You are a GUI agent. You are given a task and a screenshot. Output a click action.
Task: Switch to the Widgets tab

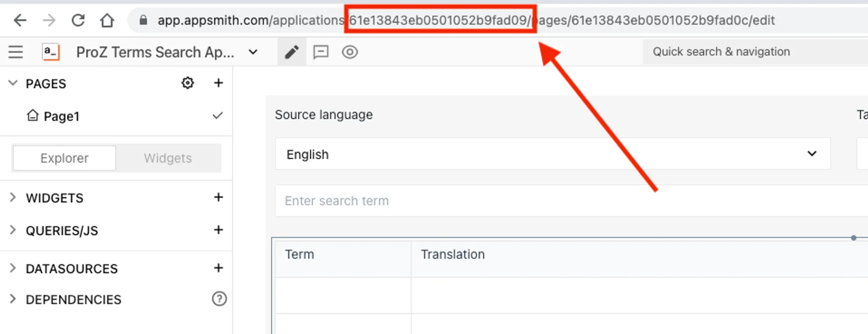(x=168, y=158)
